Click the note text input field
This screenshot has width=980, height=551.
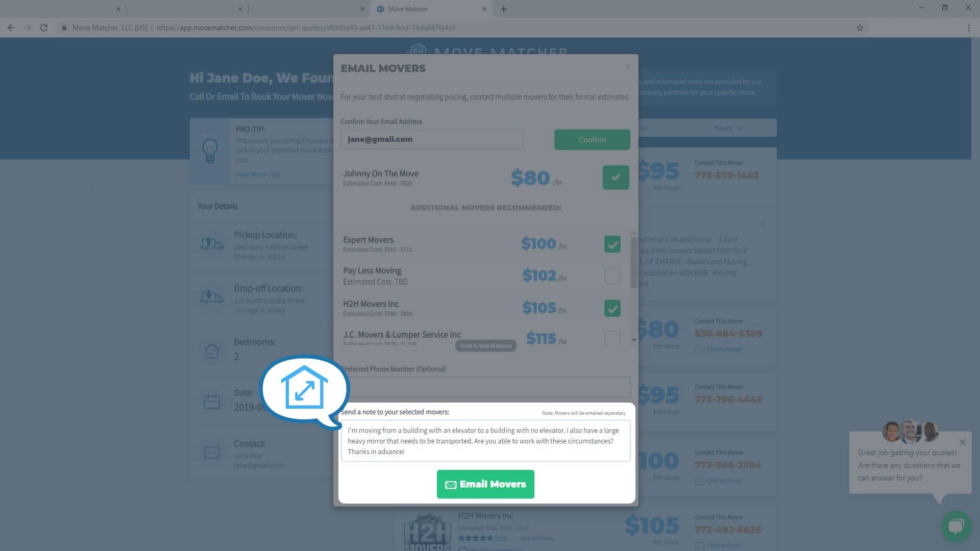[484, 441]
